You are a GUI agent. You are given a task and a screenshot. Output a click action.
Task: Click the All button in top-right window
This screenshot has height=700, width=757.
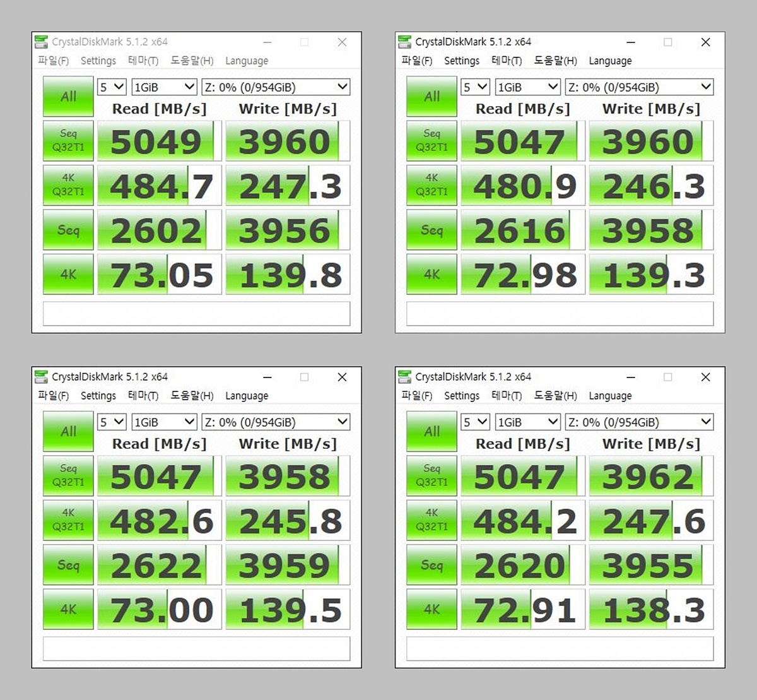pos(431,97)
